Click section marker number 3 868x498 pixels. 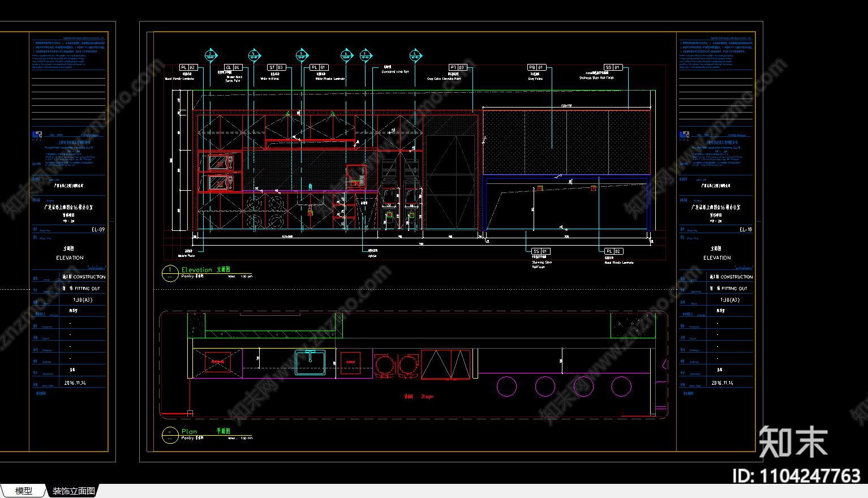[x=302, y=55]
